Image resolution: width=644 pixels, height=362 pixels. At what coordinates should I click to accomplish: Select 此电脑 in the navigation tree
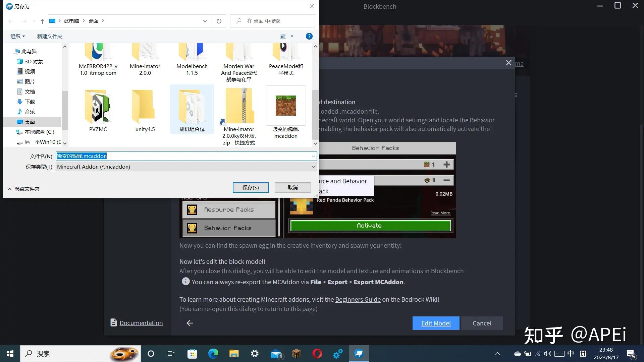29,51
